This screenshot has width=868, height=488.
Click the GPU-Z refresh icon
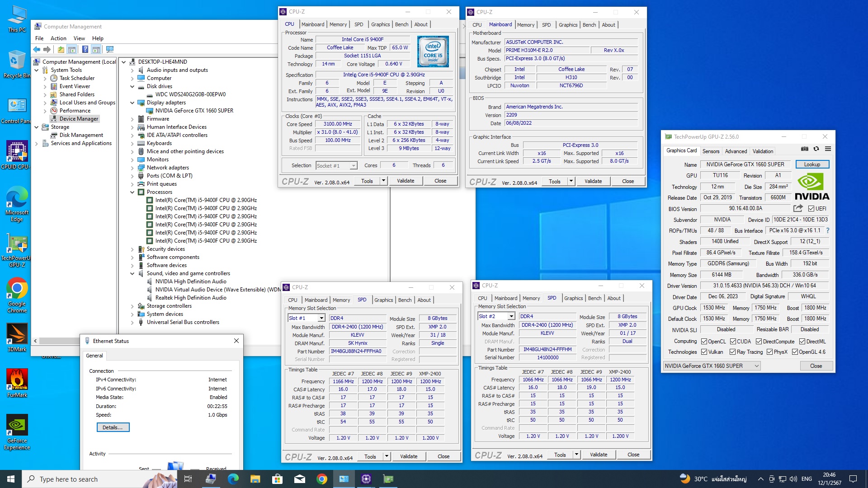(816, 149)
